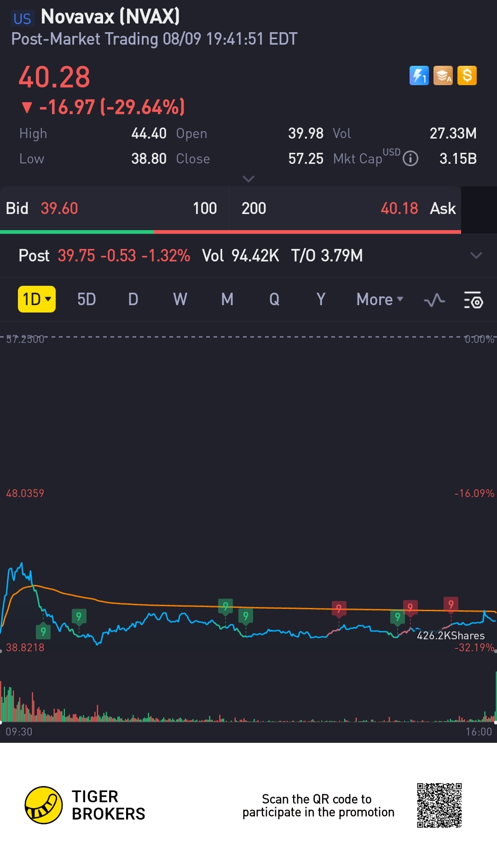Tap the 09:30 time axis label
The height and width of the screenshot is (868, 497).
[x=19, y=732]
